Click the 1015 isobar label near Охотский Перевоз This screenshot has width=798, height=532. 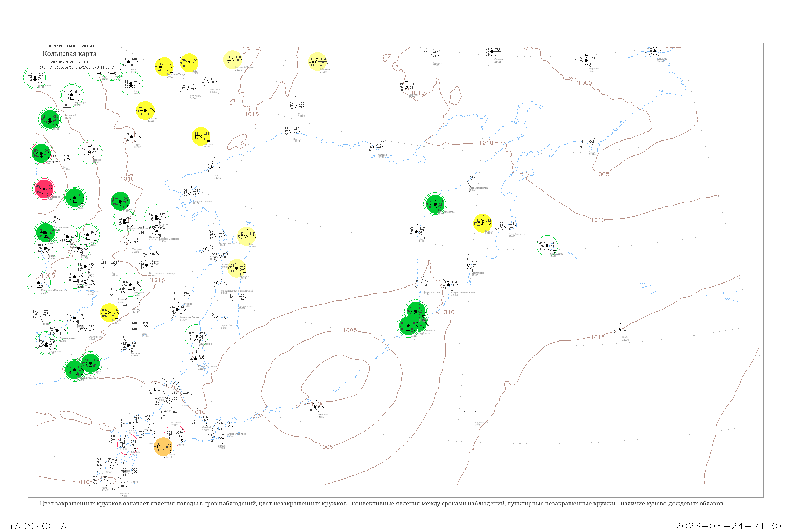point(252,114)
